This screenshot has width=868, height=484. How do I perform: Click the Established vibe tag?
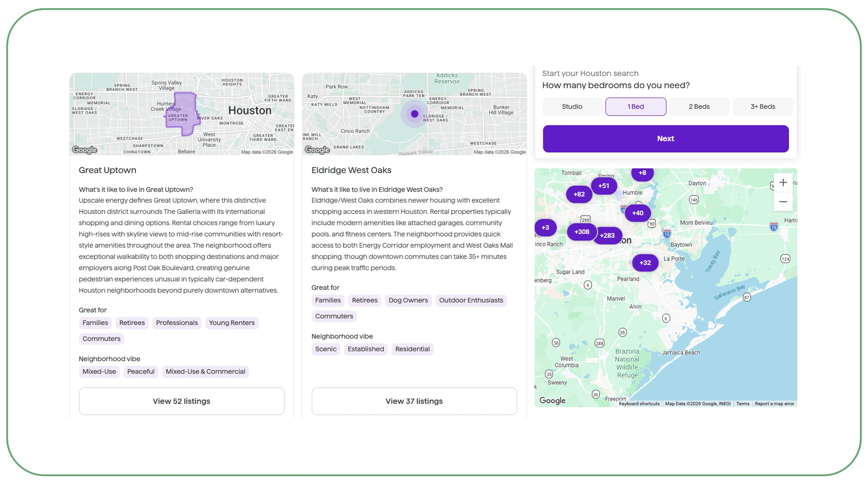(x=366, y=349)
